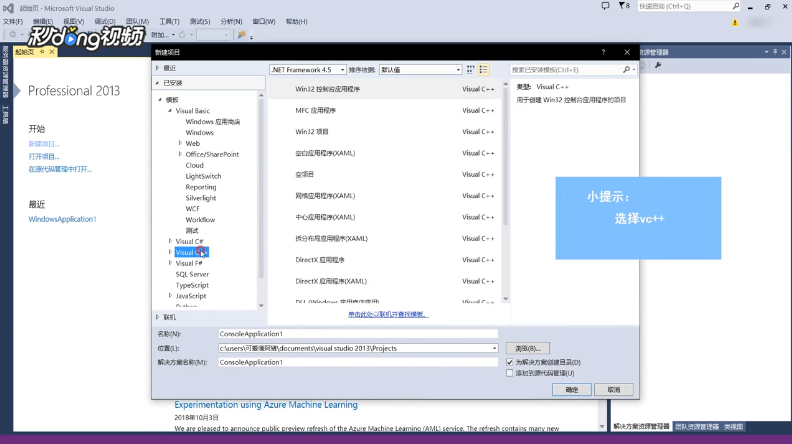The image size is (792, 444).
Task: Switch to 团队资源管理器 tab
Action: click(697, 427)
